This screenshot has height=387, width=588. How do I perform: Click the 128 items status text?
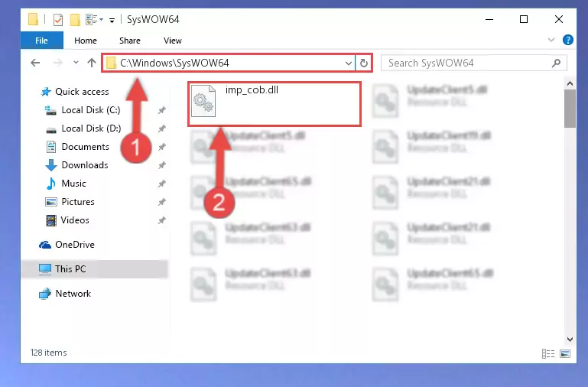click(x=48, y=353)
